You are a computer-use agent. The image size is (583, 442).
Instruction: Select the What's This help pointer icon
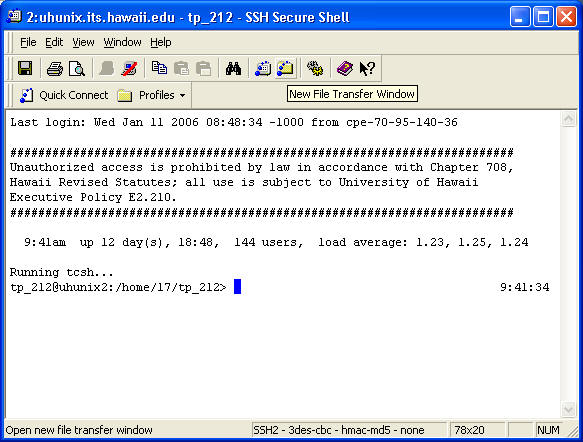(x=367, y=68)
